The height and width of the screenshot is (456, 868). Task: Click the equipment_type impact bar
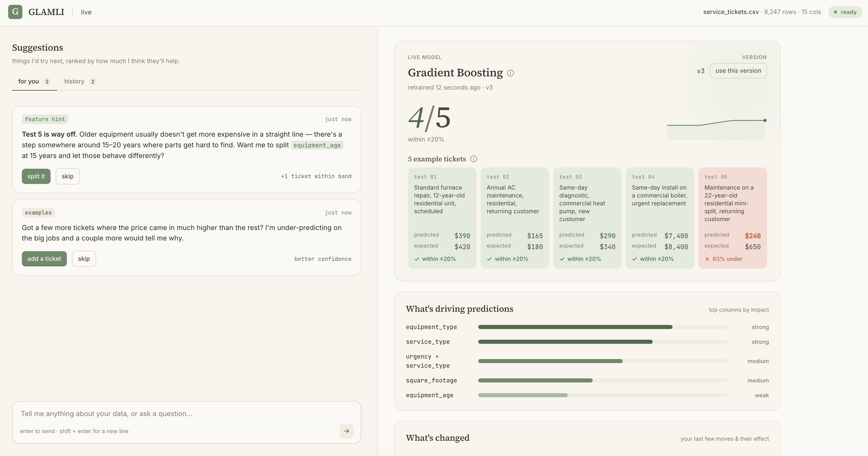click(x=603, y=327)
